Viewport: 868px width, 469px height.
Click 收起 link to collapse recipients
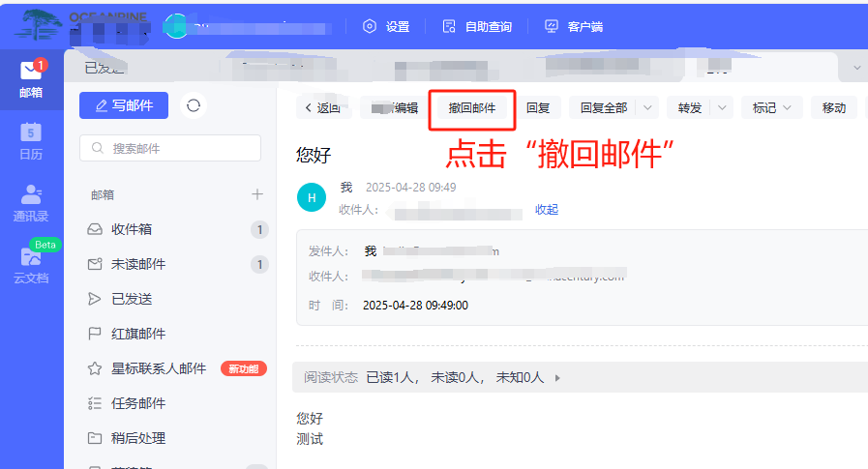[x=547, y=210]
